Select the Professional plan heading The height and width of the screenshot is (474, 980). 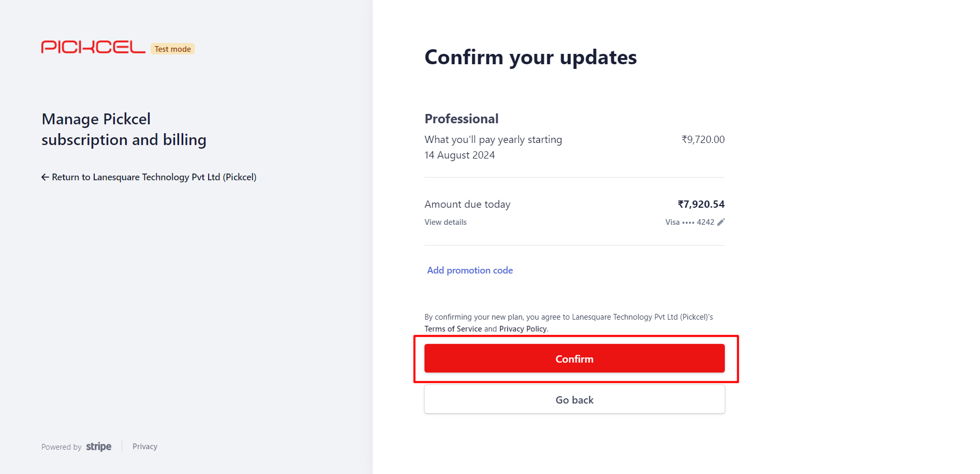pyautogui.click(x=462, y=119)
